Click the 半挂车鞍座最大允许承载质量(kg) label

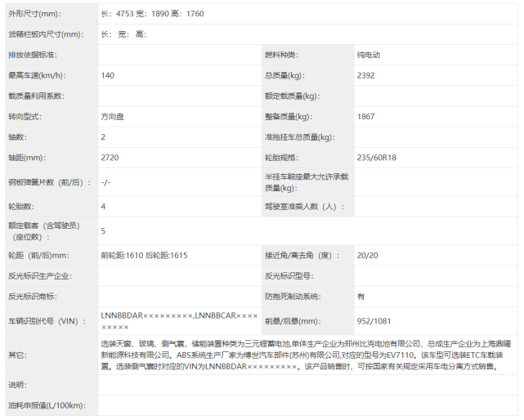tap(307, 182)
